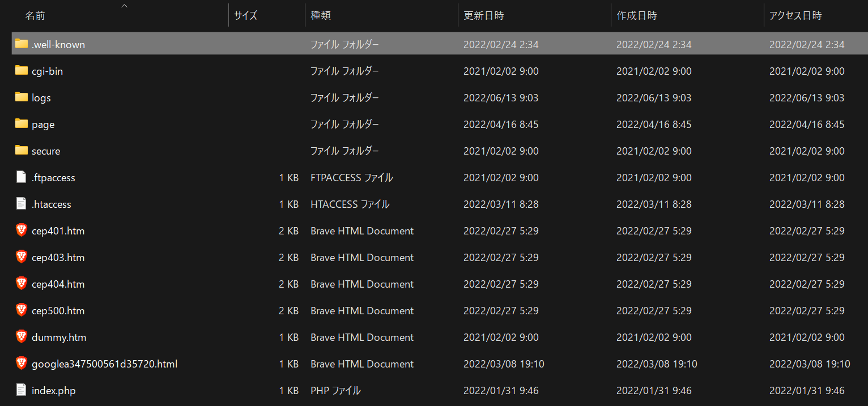Select the cep403.htm file name

coord(58,257)
